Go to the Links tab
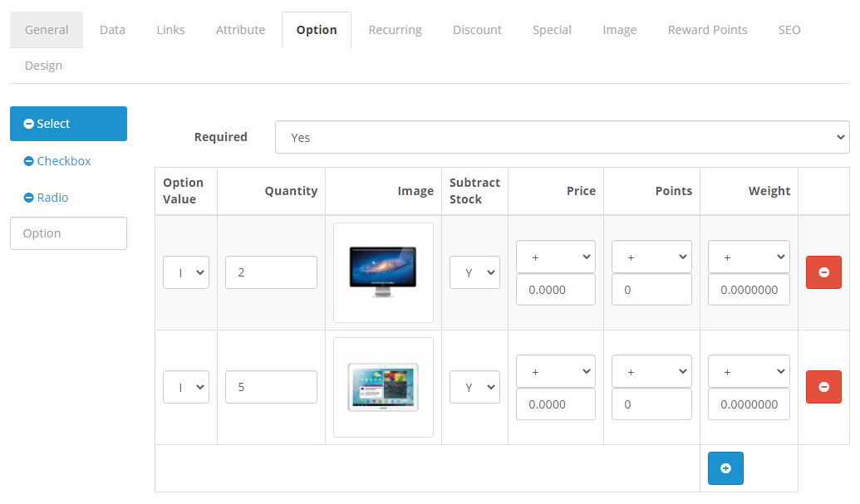Viewport: 860px width, 504px height. [x=170, y=30]
